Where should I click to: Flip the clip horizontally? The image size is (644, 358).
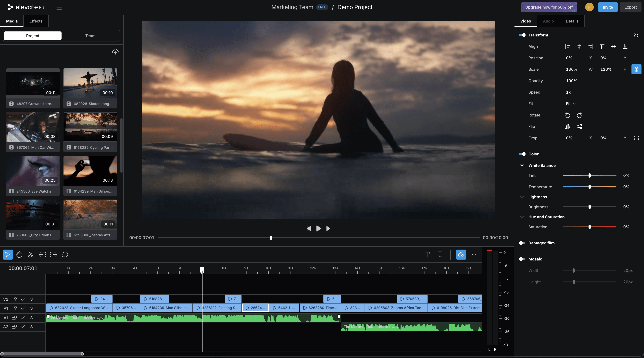tap(568, 127)
